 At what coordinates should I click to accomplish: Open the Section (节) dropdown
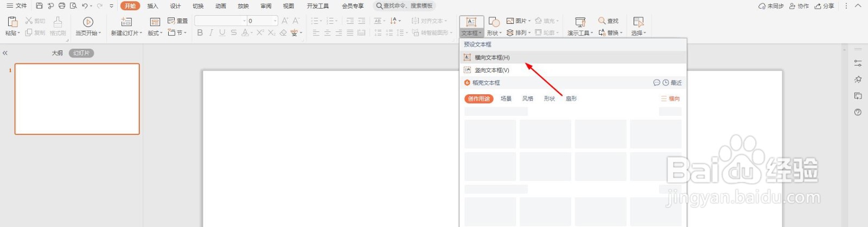click(177, 33)
